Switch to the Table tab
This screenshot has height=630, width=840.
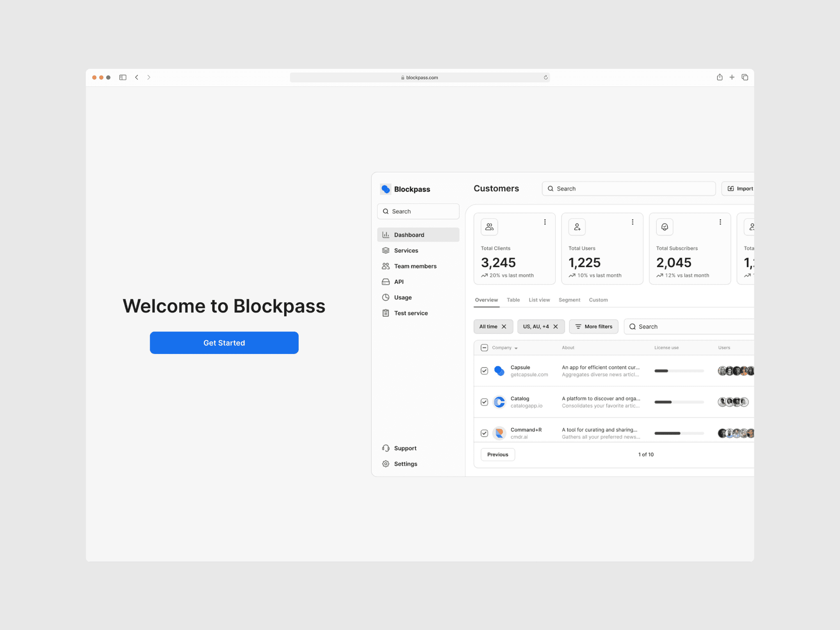click(x=513, y=300)
